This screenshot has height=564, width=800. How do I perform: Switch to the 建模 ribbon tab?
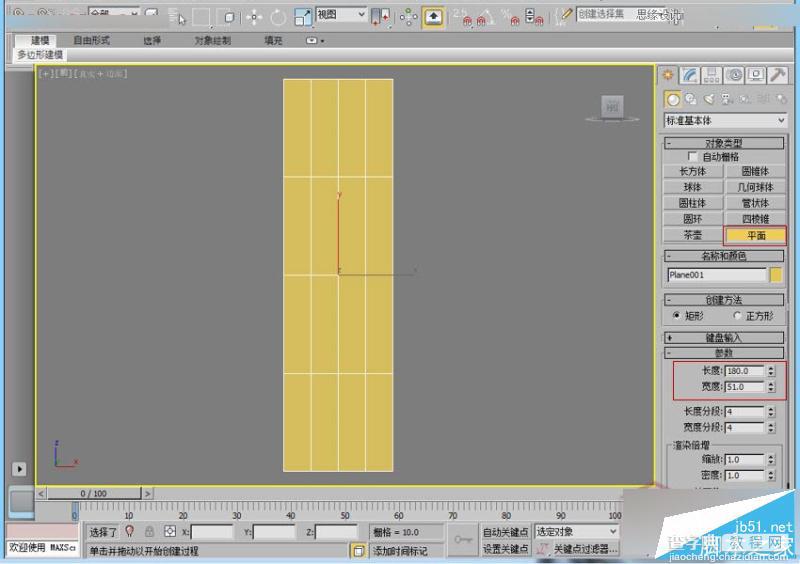click(40, 40)
